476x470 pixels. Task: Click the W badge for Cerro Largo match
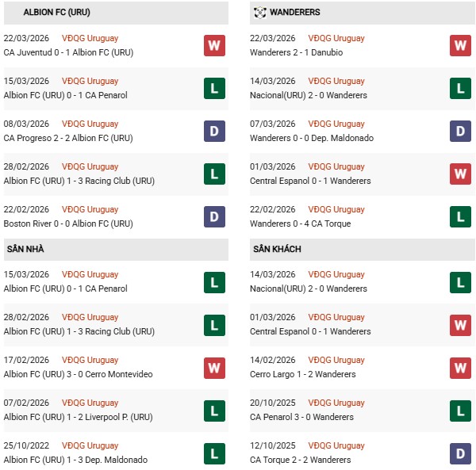460,367
